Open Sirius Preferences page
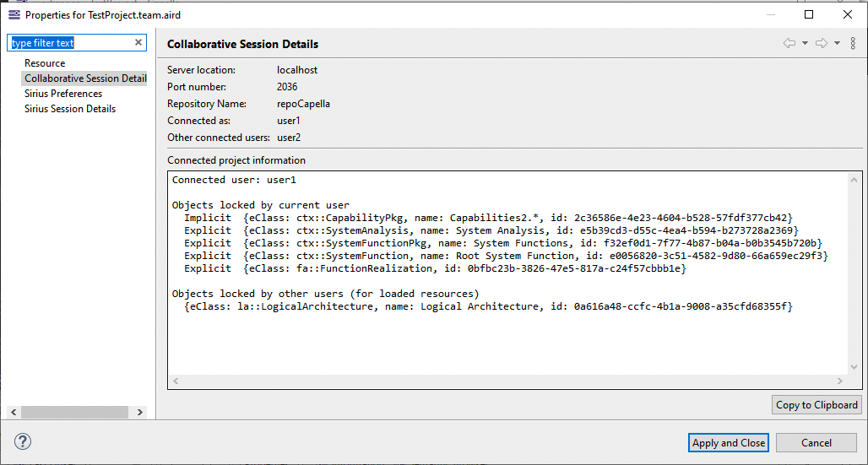The width and height of the screenshot is (868, 465). coord(63,94)
